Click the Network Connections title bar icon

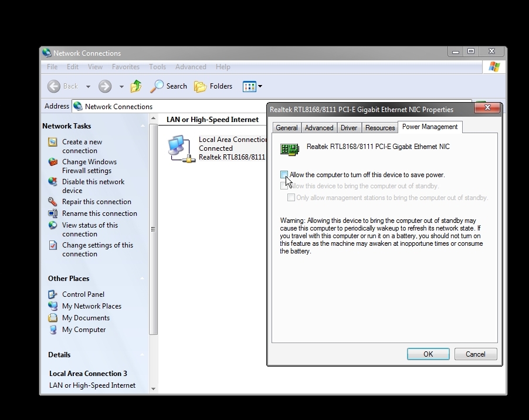click(x=47, y=53)
